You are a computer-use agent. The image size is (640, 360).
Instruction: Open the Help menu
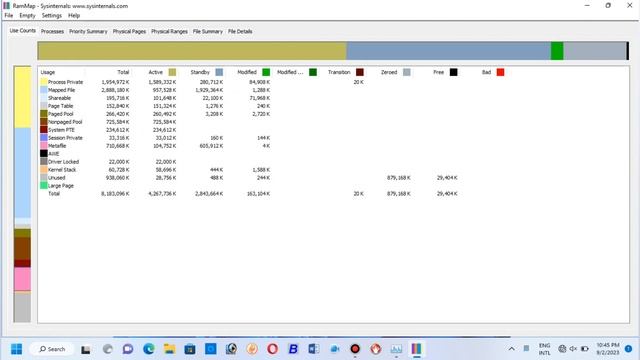(74, 16)
